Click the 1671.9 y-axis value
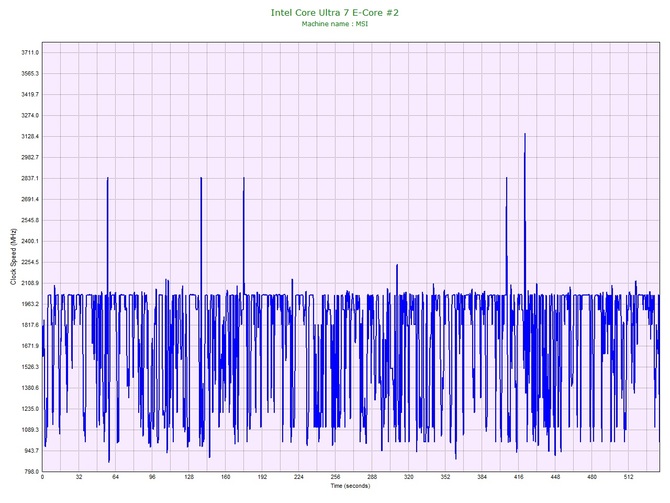The height and width of the screenshot is (503, 670). (30, 346)
